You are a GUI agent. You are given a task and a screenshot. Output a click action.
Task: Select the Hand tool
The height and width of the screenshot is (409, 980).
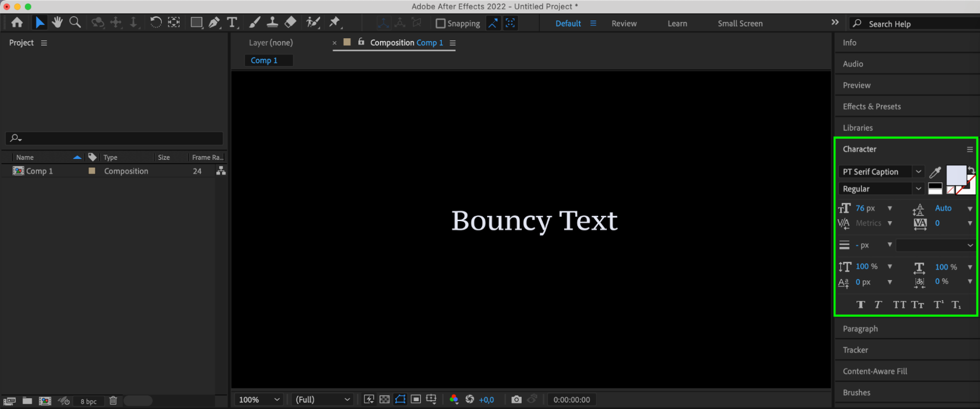pyautogui.click(x=57, y=23)
